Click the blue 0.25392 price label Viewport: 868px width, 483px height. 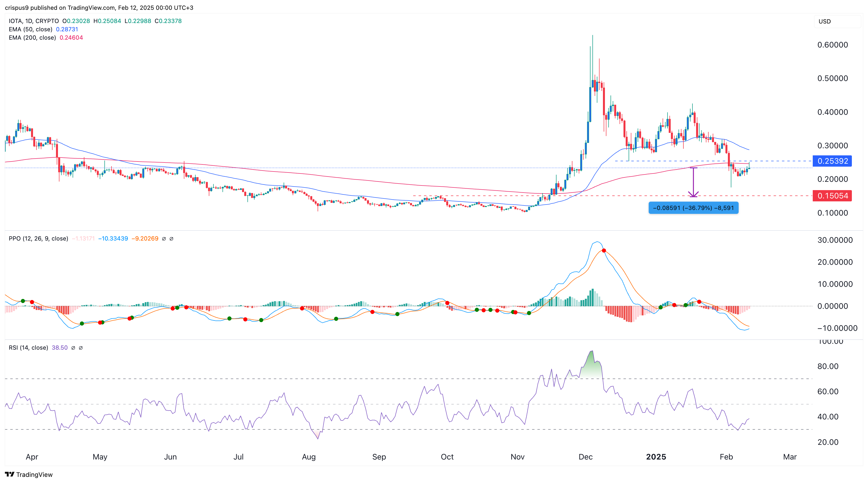[x=832, y=161]
